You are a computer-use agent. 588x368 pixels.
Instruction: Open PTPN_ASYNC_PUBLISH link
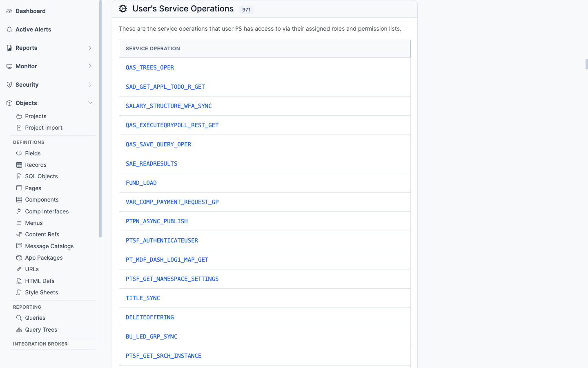tap(157, 221)
